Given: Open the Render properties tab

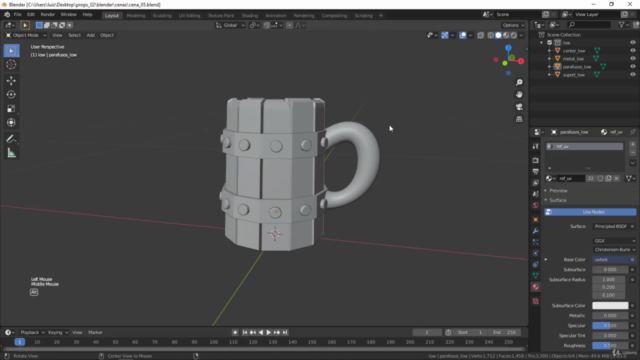Looking at the screenshot, I should click(536, 160).
